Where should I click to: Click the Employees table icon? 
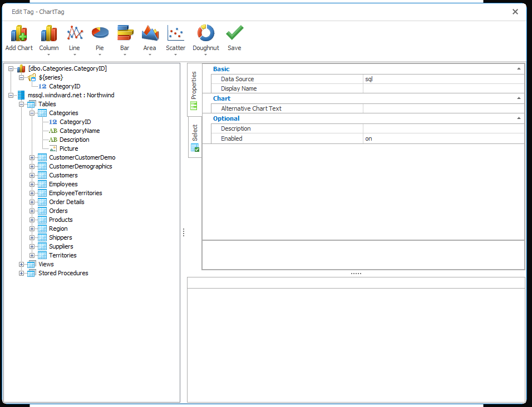coord(42,185)
